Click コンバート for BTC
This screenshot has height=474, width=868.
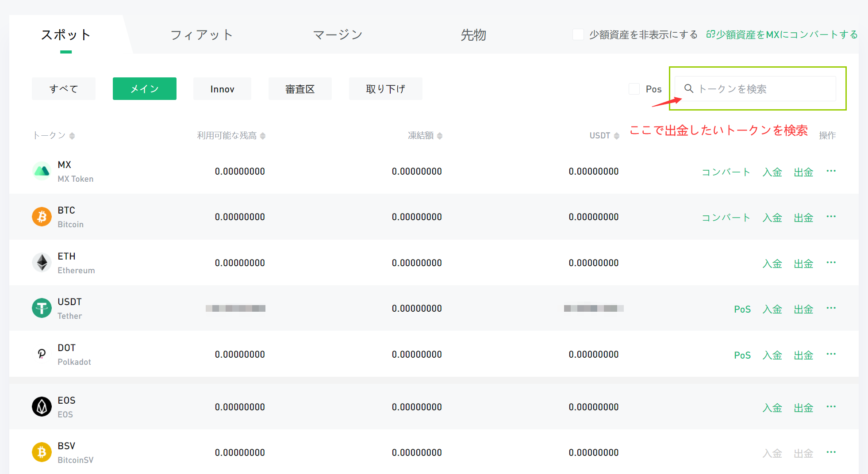pyautogui.click(x=726, y=218)
